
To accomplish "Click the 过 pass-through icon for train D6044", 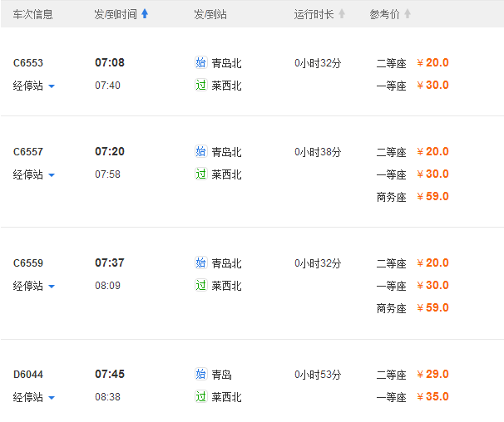I will [200, 396].
